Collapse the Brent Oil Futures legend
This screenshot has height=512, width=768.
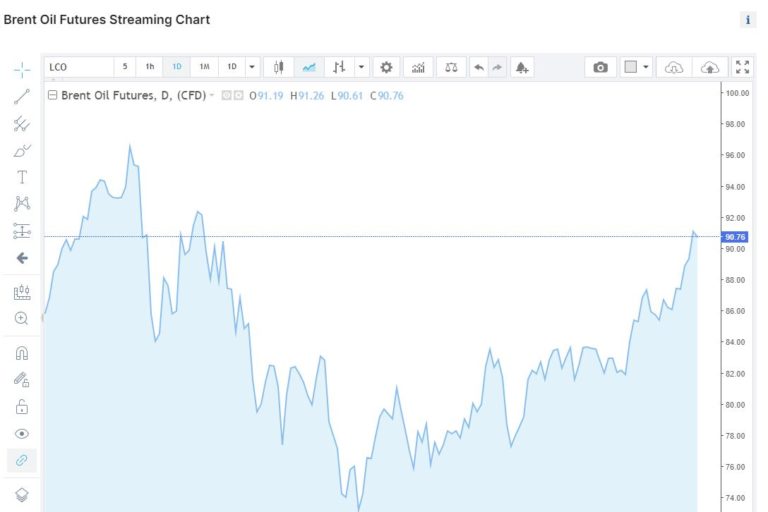point(53,95)
